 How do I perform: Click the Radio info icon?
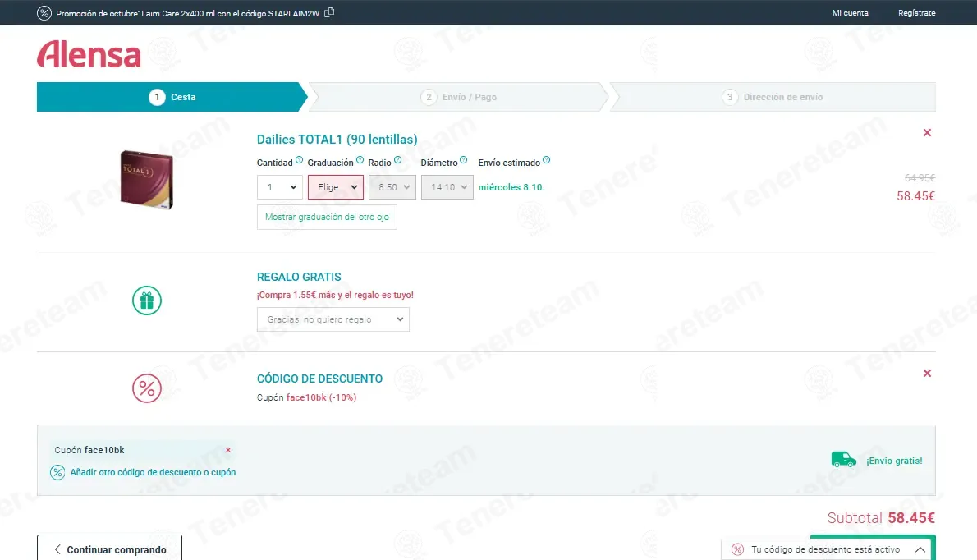(397, 160)
